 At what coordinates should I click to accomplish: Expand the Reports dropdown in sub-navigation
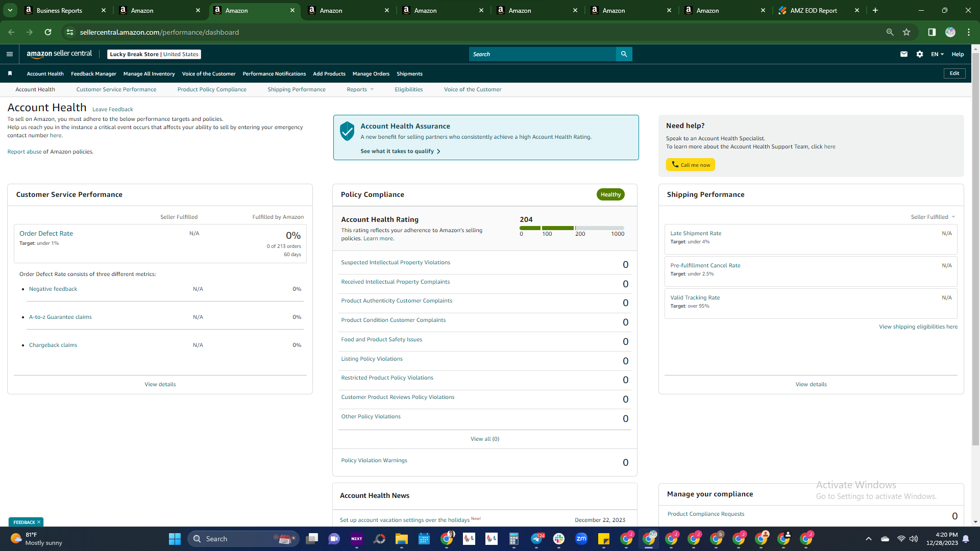pyautogui.click(x=360, y=89)
